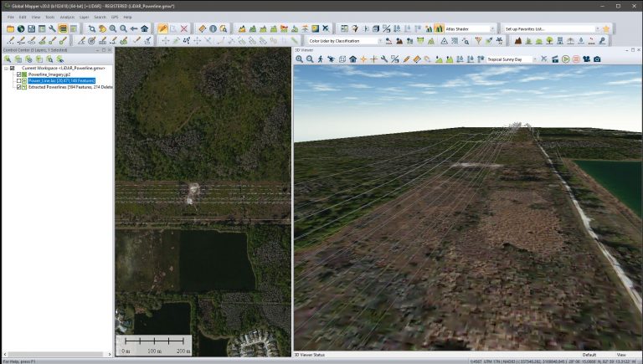
Task: Click the key icon in Lidar toolbar
Action: point(602,40)
